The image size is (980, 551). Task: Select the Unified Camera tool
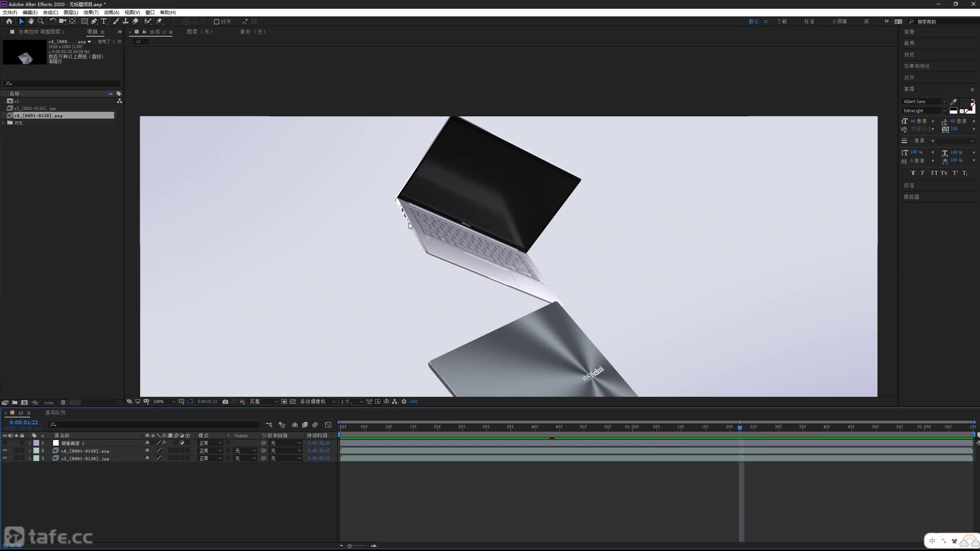coord(62,21)
